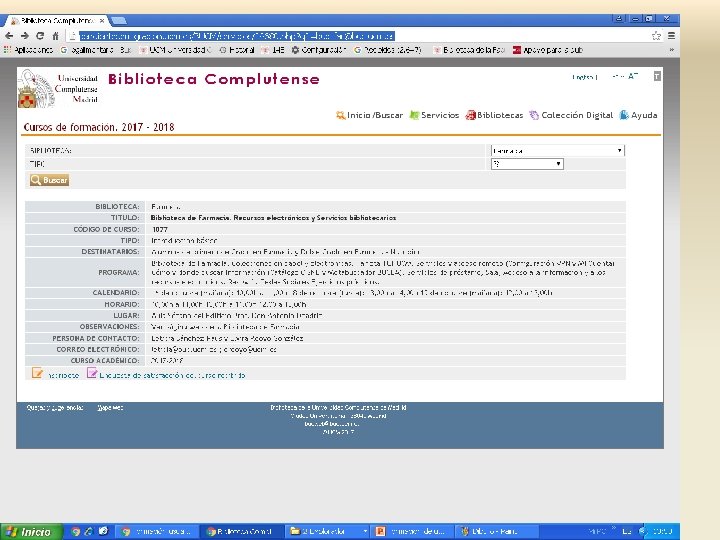
Task: Close the Biblioteca Complutense tab
Action: point(101,21)
